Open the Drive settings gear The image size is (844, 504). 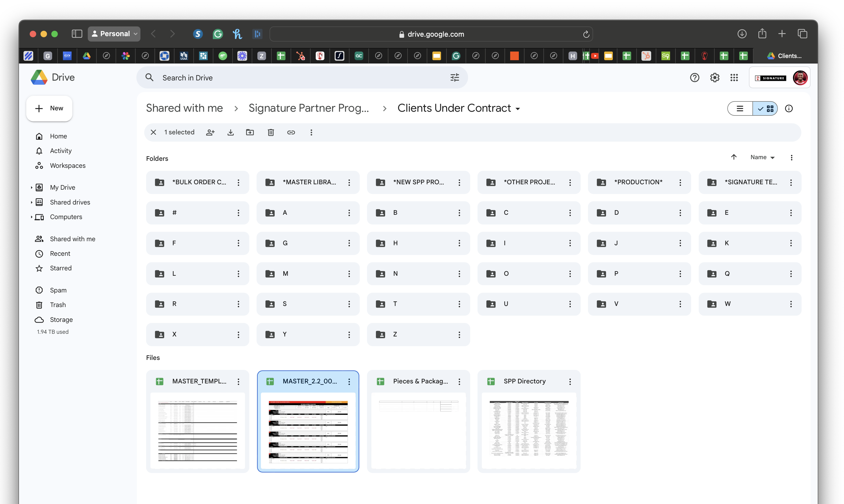(x=714, y=78)
